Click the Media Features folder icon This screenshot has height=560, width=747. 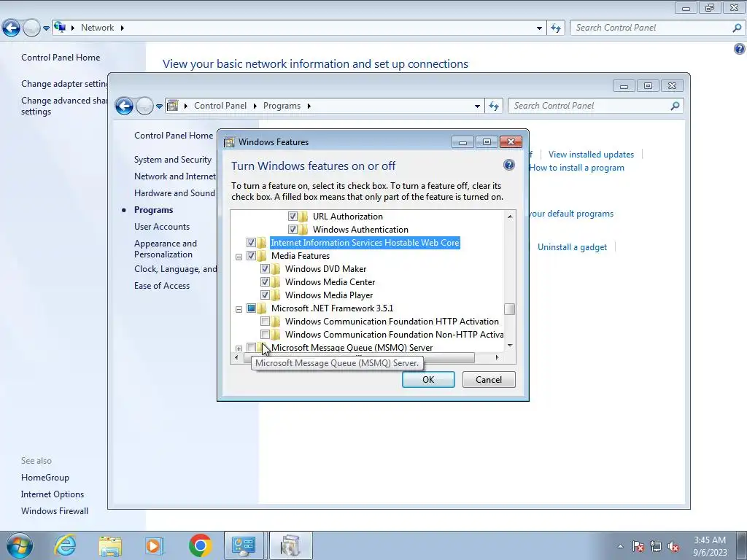[262, 256]
